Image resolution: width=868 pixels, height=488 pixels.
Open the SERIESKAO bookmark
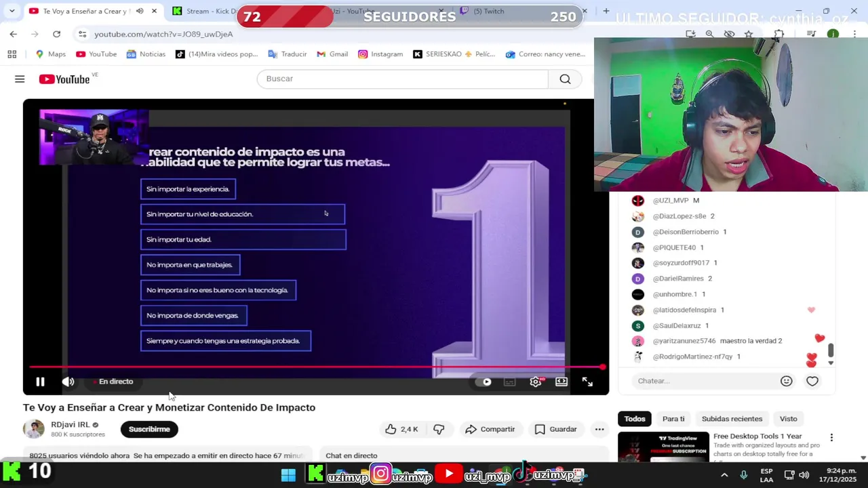(x=454, y=54)
